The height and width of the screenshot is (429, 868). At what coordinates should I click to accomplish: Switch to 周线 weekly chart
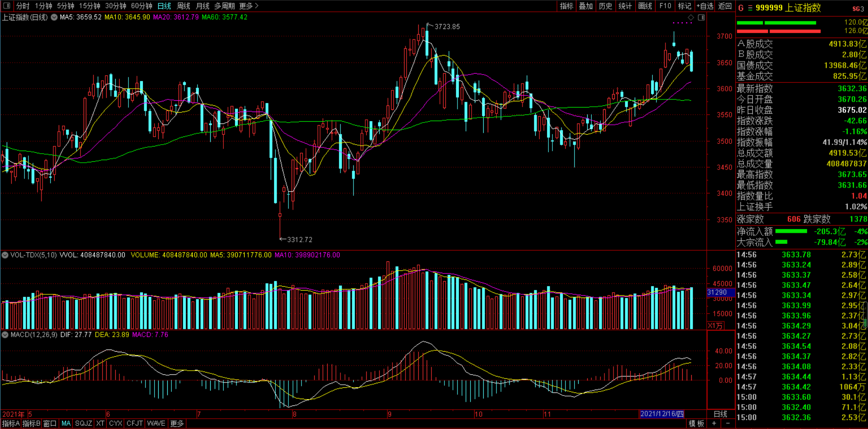click(x=184, y=6)
